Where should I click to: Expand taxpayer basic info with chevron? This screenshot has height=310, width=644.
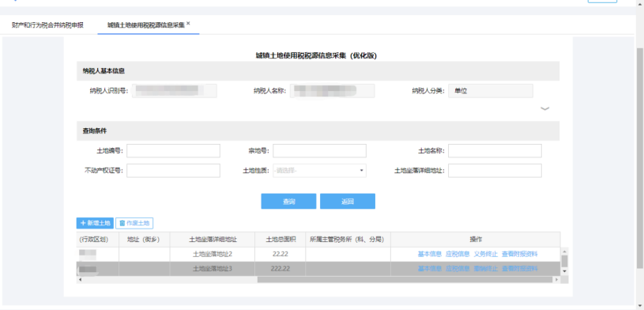tap(544, 108)
